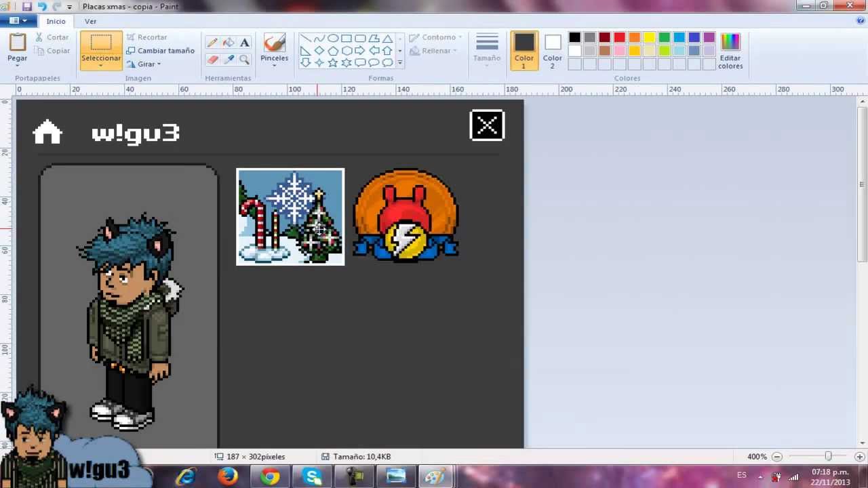868x488 pixels.
Task: Open the Tamaño line size dropdown
Action: (487, 51)
